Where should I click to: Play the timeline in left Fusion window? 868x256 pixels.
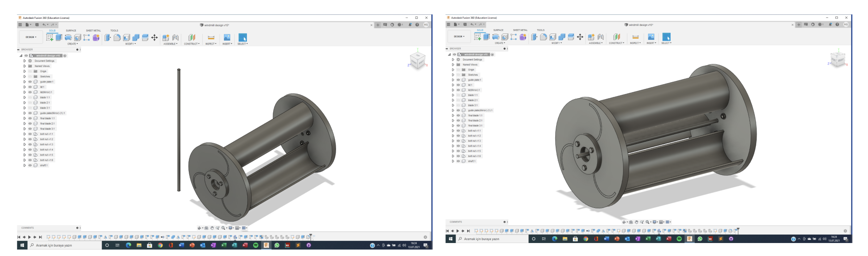pos(29,237)
